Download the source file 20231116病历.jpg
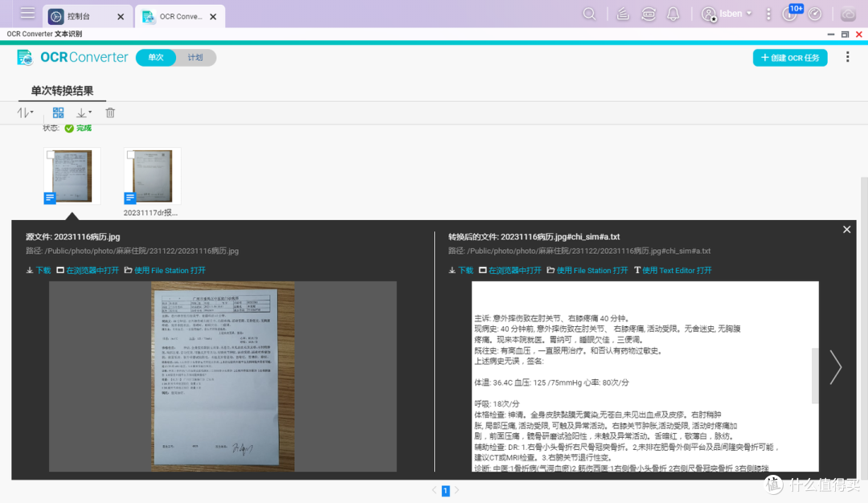Screen dimensions: 868x503 [39, 271]
